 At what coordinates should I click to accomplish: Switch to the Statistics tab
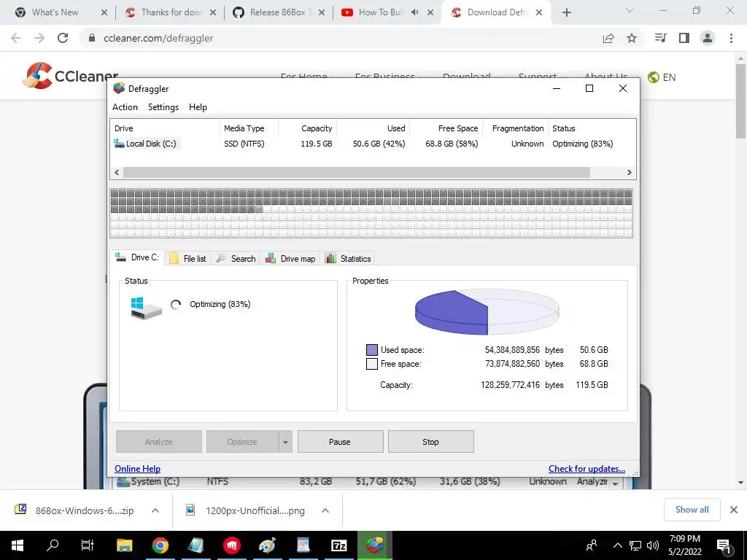point(348,259)
